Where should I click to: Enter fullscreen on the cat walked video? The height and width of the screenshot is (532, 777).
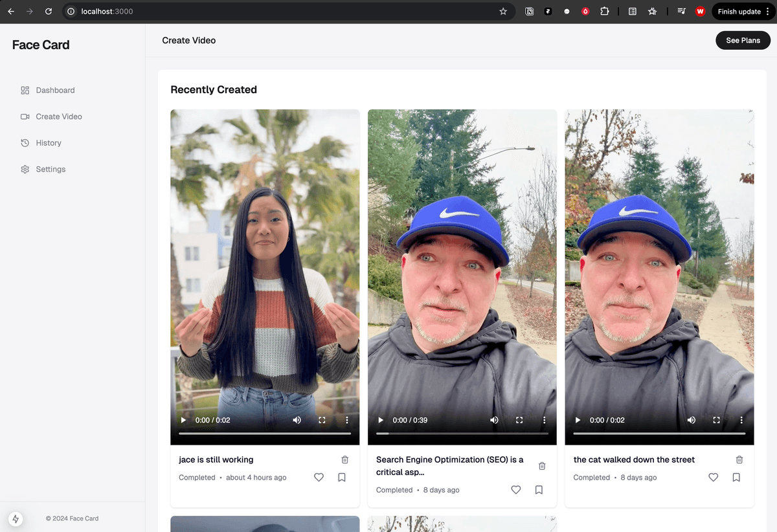coord(716,420)
